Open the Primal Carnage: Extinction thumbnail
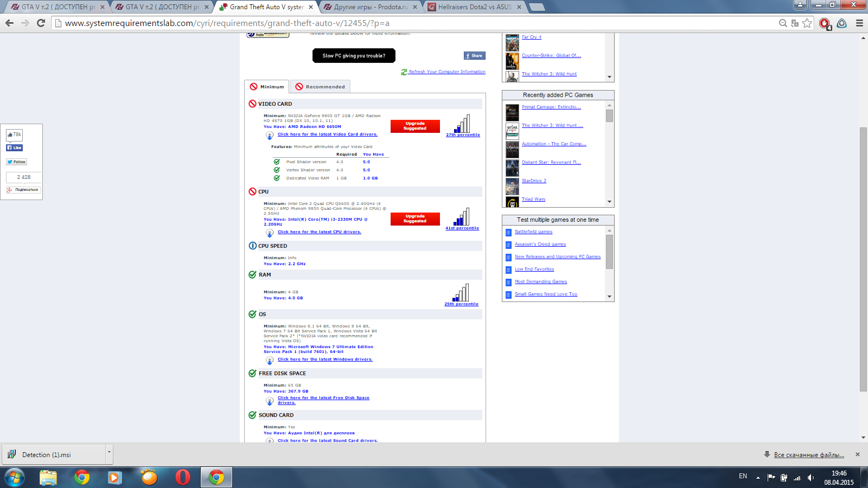Image resolution: width=868 pixels, height=488 pixels. [512, 113]
